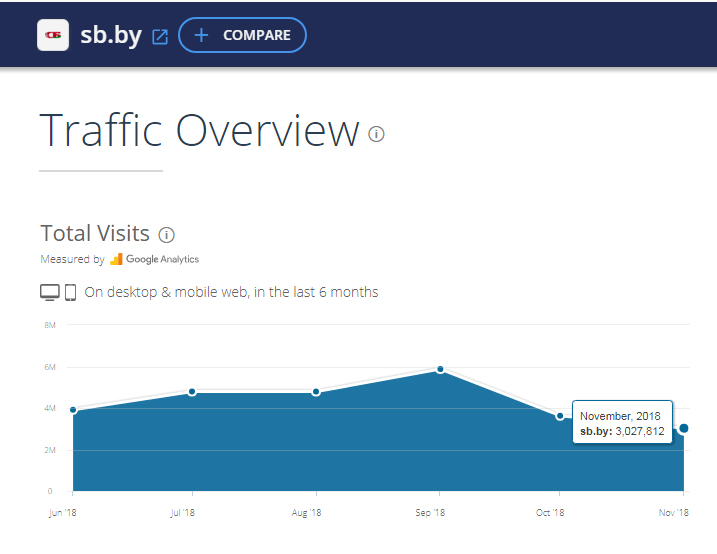
Task: Click the sb.by domain title
Action: point(111,35)
